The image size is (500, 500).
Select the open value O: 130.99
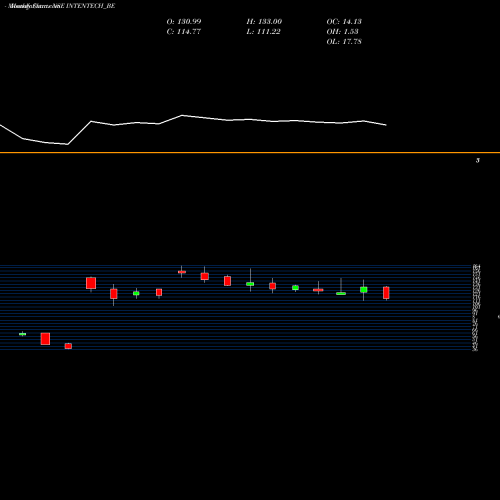pos(184,22)
